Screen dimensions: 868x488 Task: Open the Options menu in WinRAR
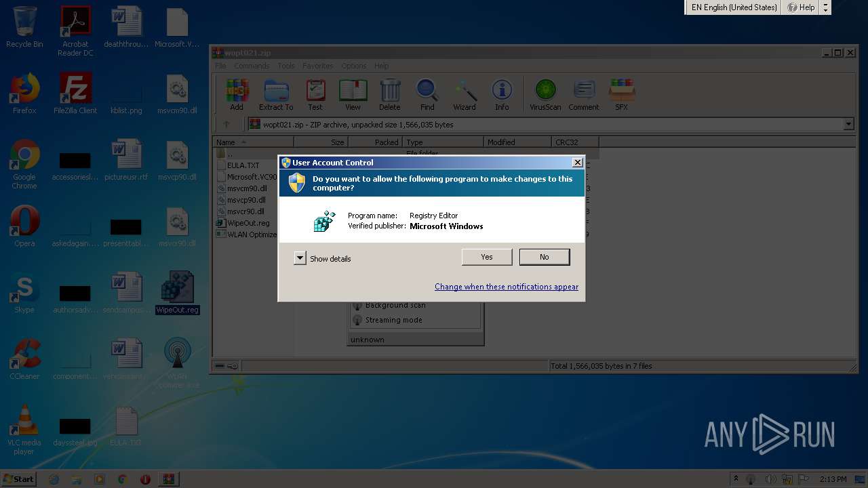coord(353,66)
